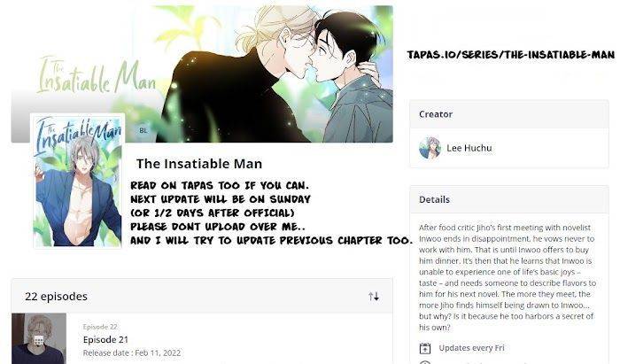
Task: Click partially visible icon below calendar icon
Action: (424, 362)
